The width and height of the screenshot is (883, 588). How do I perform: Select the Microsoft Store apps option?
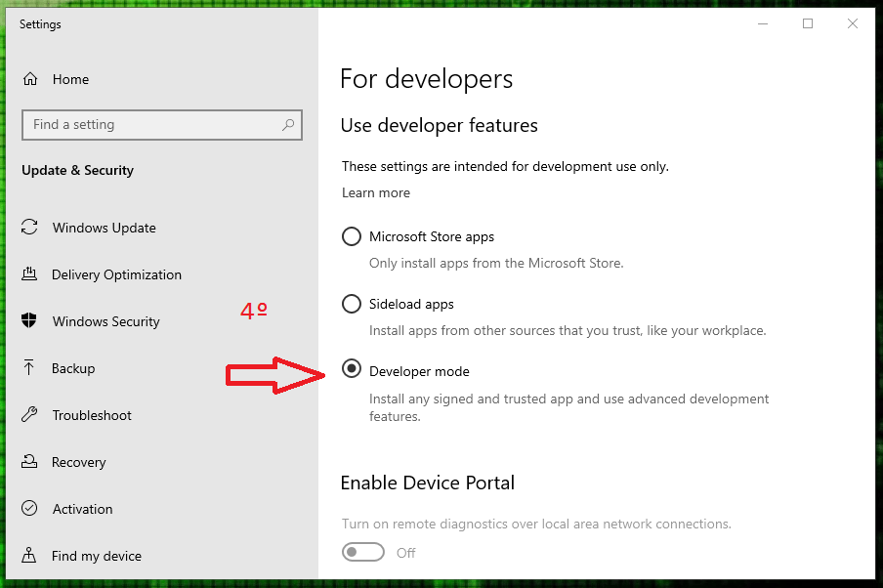[x=352, y=236]
